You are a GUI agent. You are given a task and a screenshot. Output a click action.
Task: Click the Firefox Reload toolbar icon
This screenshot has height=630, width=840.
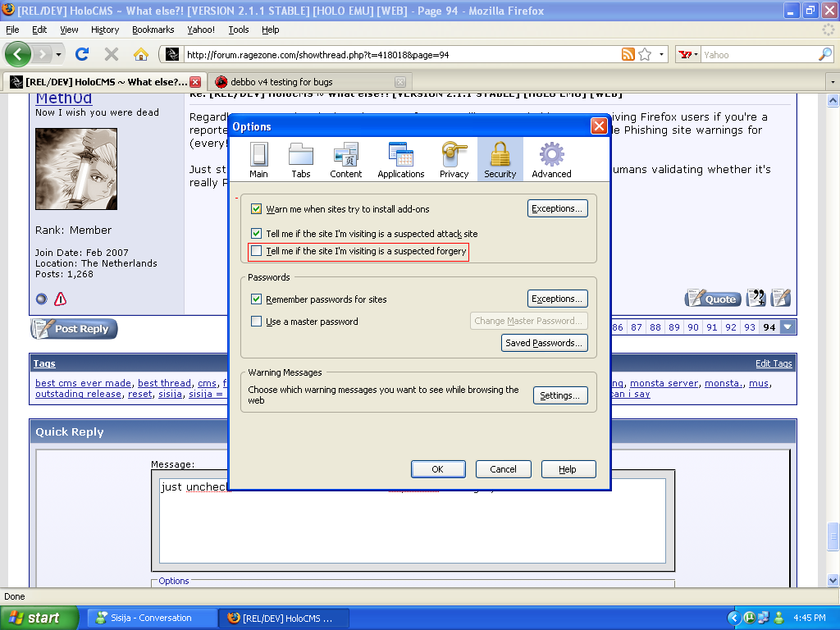[82, 54]
